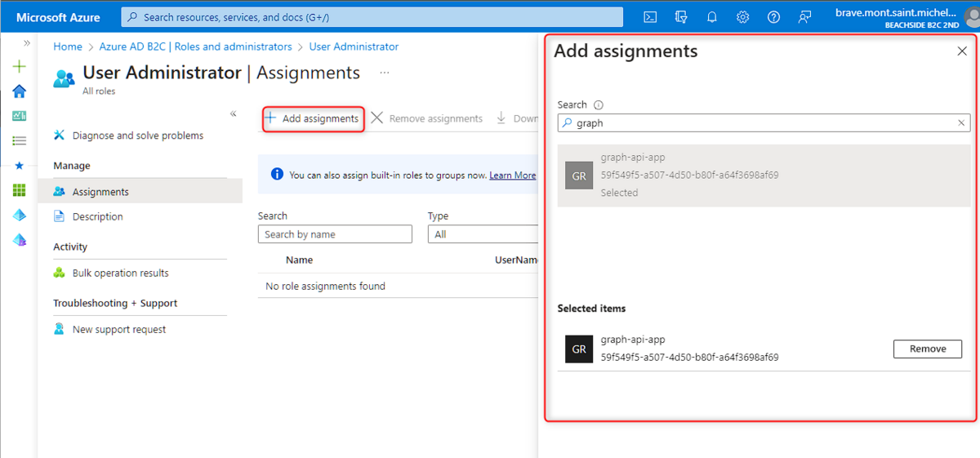980x458 pixels.
Task: Open Directories and subscriptions filter icon
Action: (681, 17)
